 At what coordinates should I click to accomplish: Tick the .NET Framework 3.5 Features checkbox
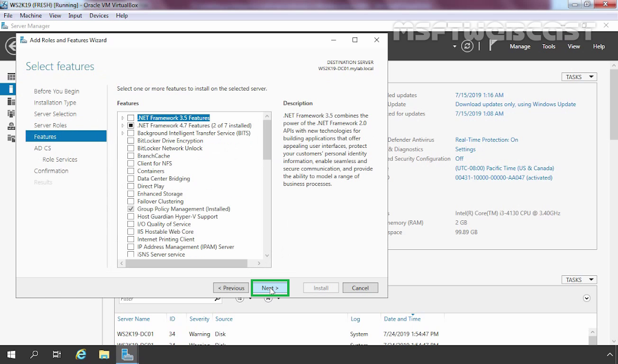coord(131,118)
